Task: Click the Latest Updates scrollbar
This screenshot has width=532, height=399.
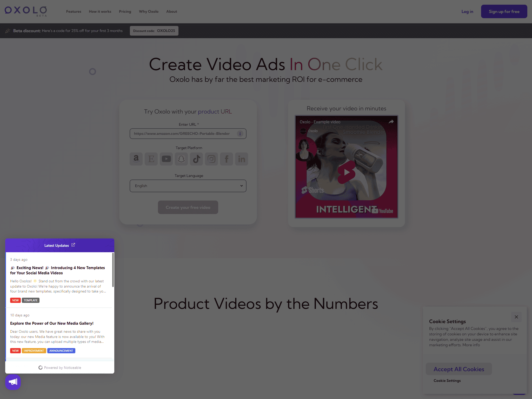Action: click(x=113, y=270)
